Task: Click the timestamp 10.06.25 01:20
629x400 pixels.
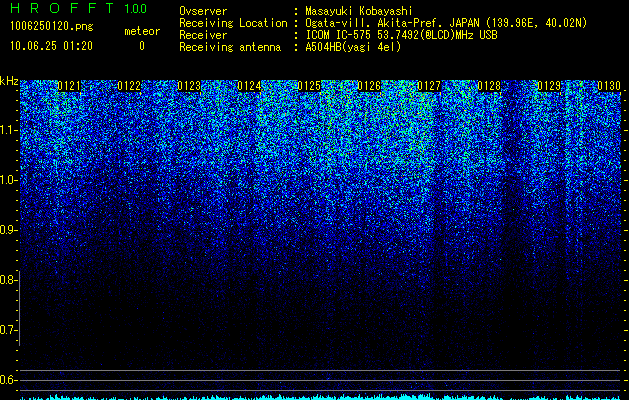Action: pos(51,46)
